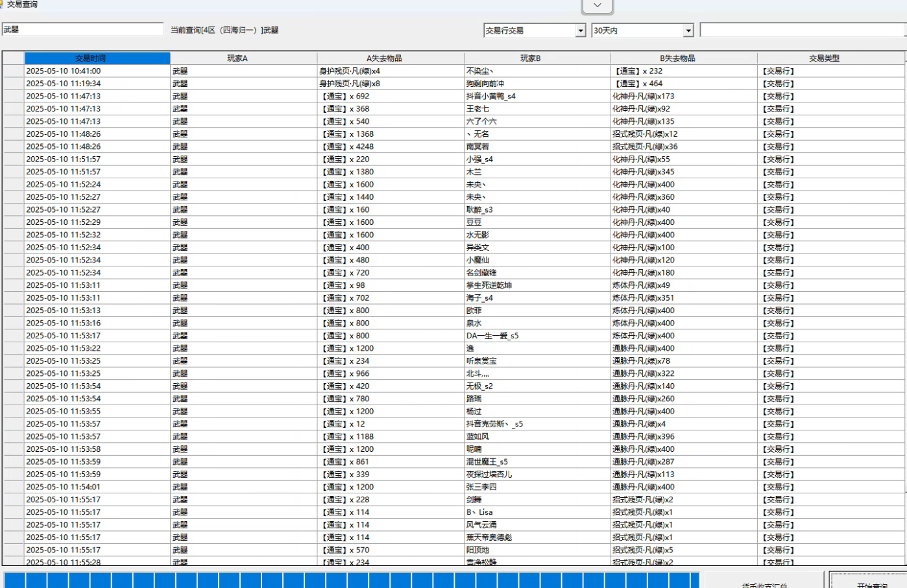Click the cell 【通宝】x 368
The width and height of the screenshot is (907, 588).
(391, 109)
